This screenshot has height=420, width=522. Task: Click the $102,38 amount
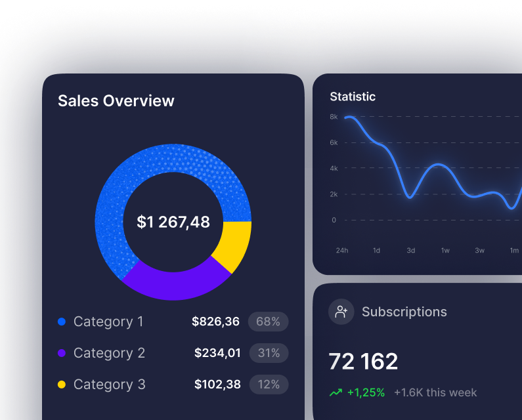coord(217,385)
